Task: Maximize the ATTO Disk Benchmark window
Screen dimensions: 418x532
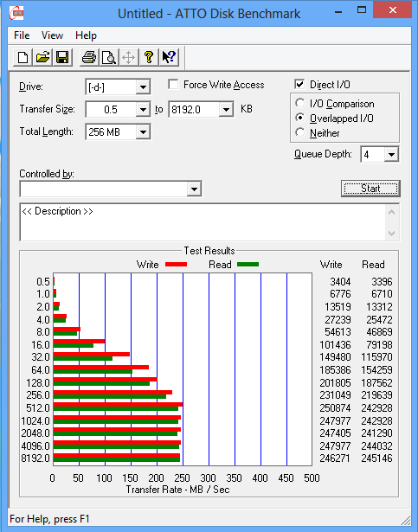Action: click(362, 10)
